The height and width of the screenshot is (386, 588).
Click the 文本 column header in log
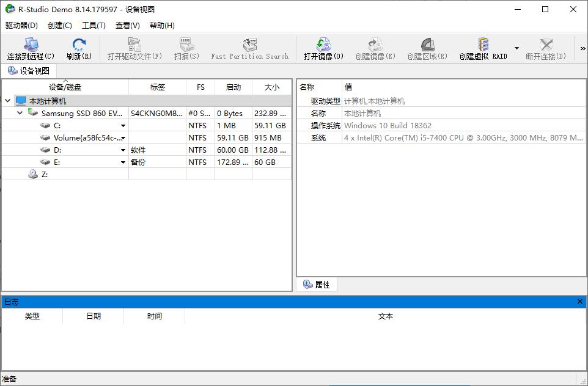tap(386, 316)
